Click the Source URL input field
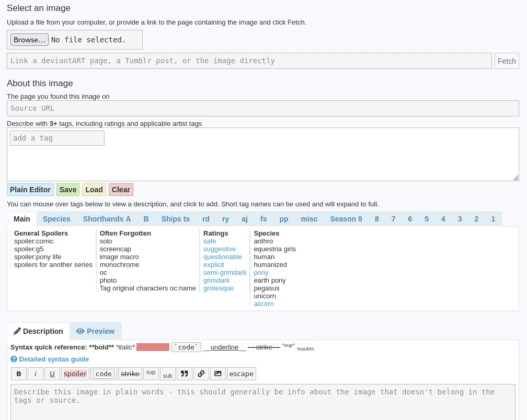This screenshot has height=420, width=527. click(262, 108)
